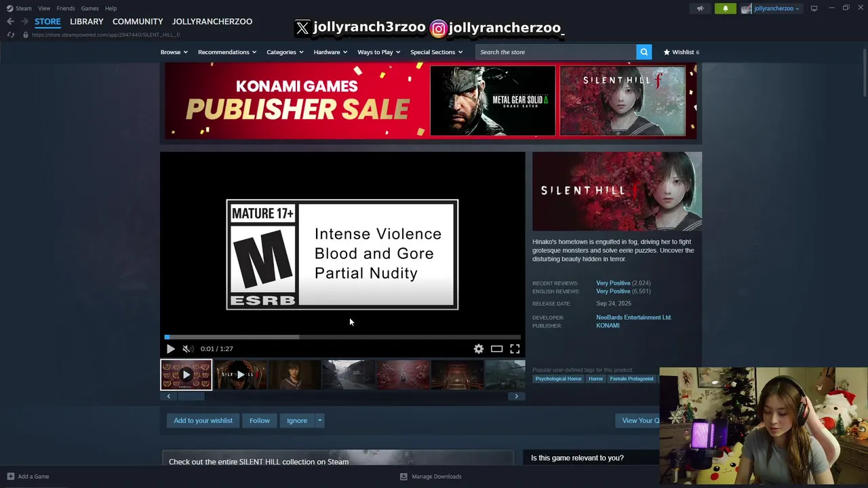Viewport: 868px width, 488px height.
Task: Click the user avatar picture
Action: click(746, 8)
